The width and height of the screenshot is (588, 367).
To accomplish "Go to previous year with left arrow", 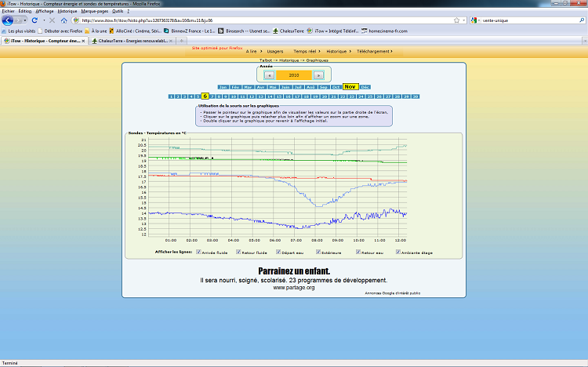I will point(270,74).
